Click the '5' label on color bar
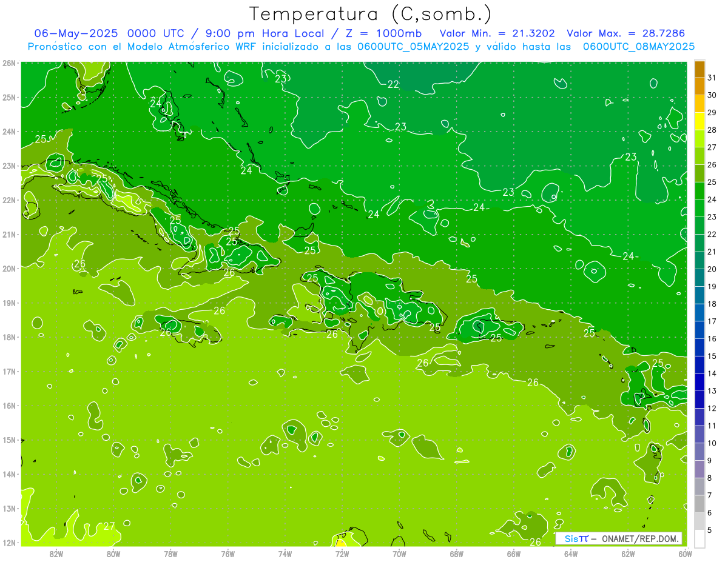This screenshot has width=728, height=562. [710, 530]
